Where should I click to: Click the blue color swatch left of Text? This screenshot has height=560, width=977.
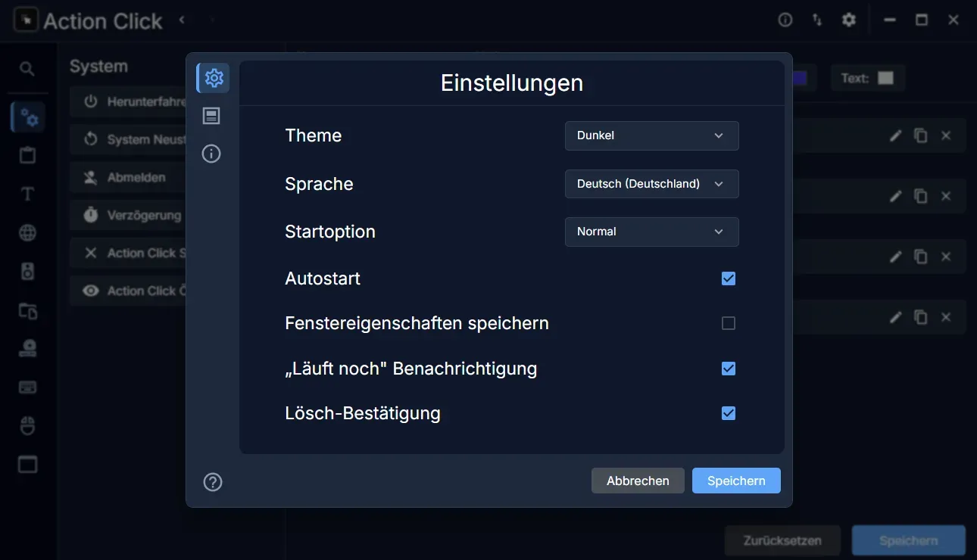click(x=799, y=78)
